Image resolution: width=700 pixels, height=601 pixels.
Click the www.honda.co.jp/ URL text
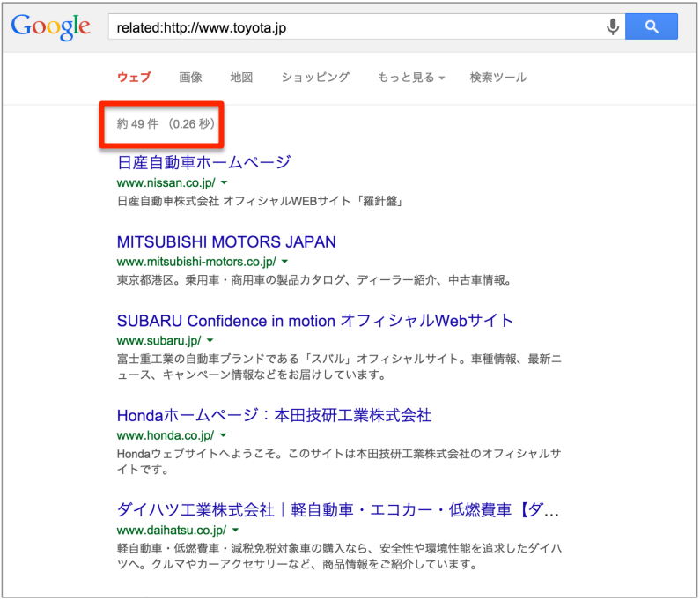point(166,435)
